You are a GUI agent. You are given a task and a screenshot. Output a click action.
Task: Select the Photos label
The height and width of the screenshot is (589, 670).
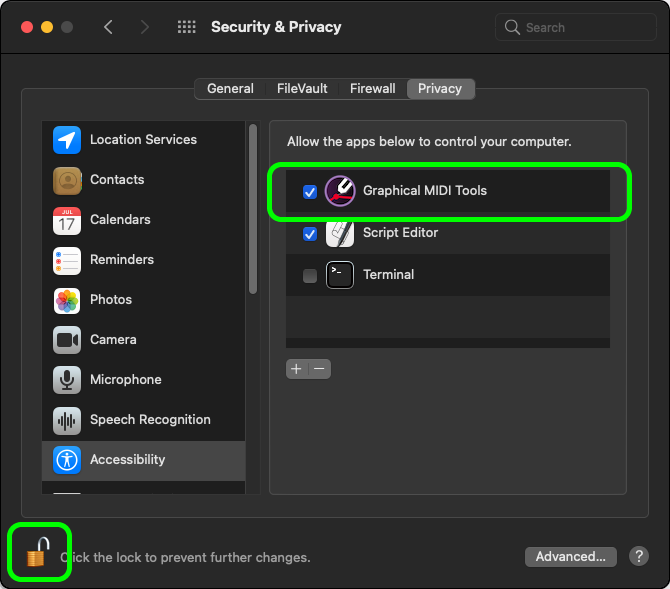(x=111, y=300)
